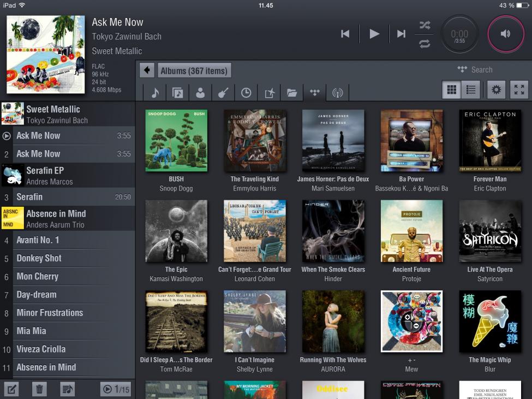Select the artists tab person icon
This screenshot has height=399, width=532.
(x=200, y=93)
